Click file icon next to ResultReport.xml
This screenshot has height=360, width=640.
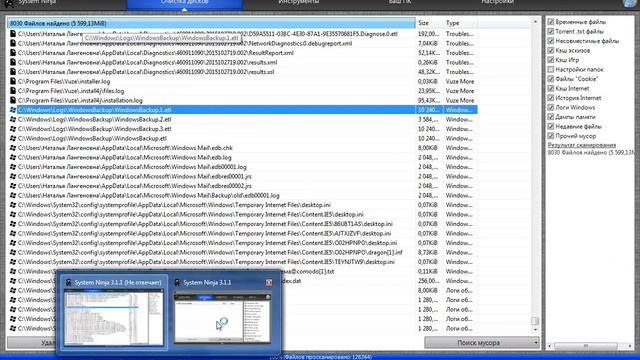13,53
